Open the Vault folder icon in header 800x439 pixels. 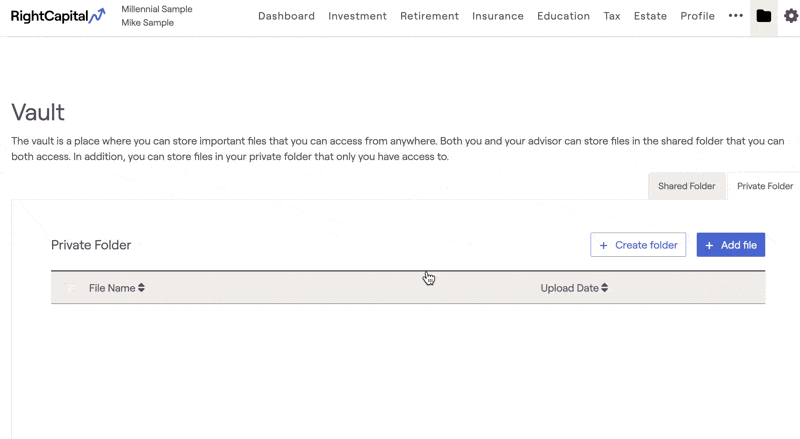pos(764,16)
